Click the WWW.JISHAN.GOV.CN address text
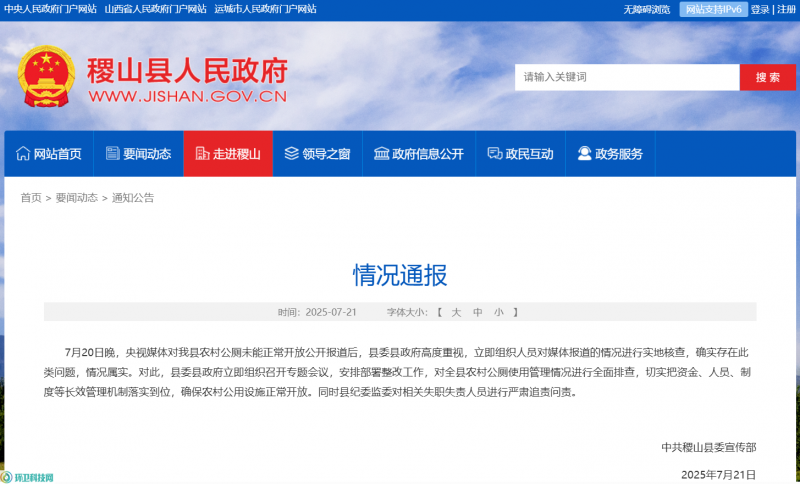 (188, 96)
